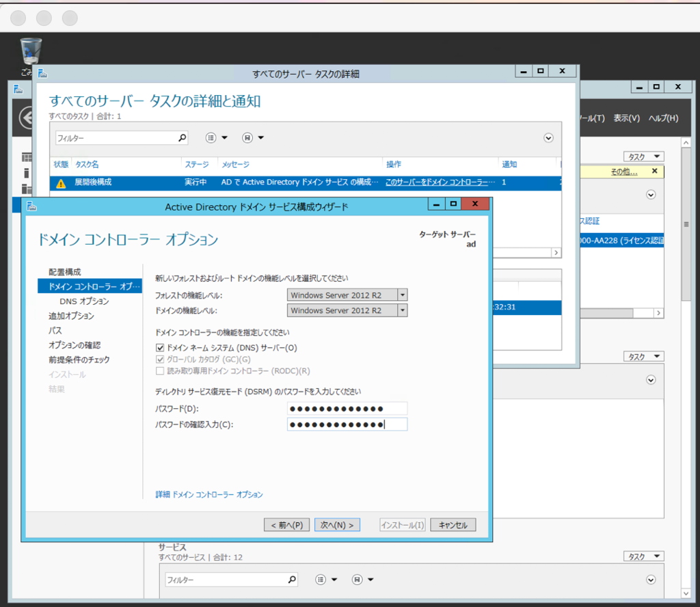Select オプションの確認 wizard step
700x607 pixels.
click(75, 345)
